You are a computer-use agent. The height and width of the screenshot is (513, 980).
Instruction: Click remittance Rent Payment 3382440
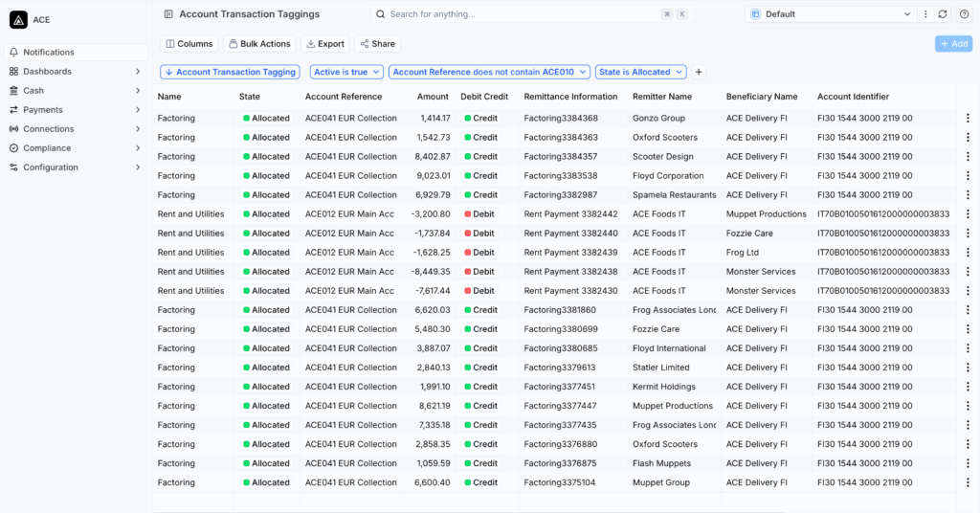coord(570,234)
